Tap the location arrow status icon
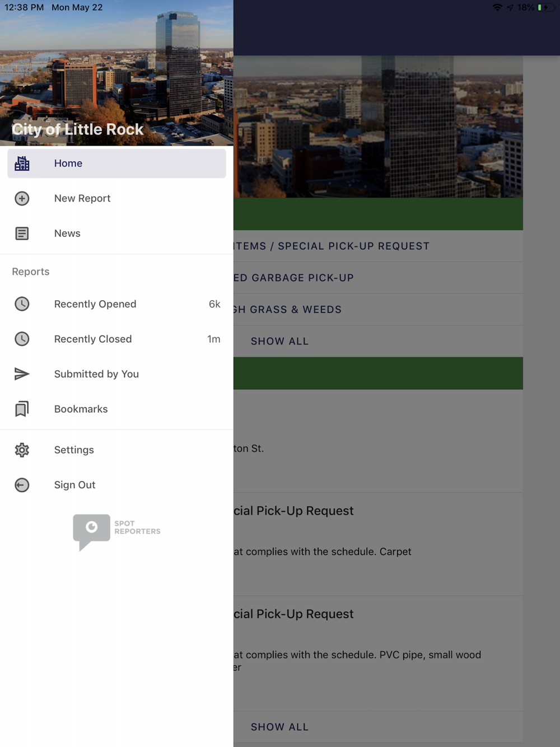This screenshot has height=747, width=560. pyautogui.click(x=510, y=8)
